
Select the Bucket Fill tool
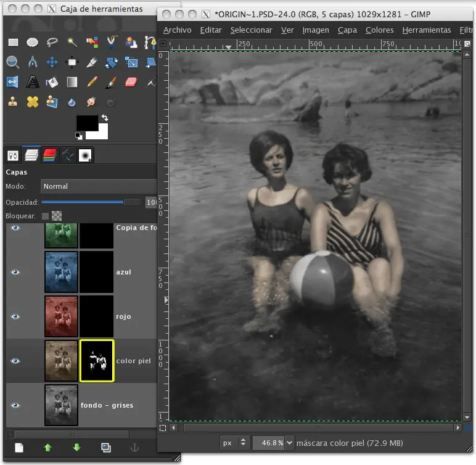tap(52, 82)
